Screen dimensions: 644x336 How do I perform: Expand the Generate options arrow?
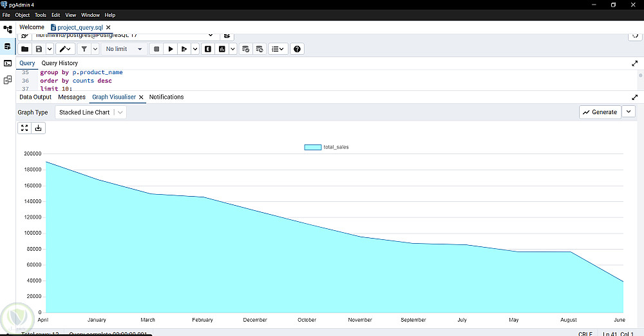point(629,112)
